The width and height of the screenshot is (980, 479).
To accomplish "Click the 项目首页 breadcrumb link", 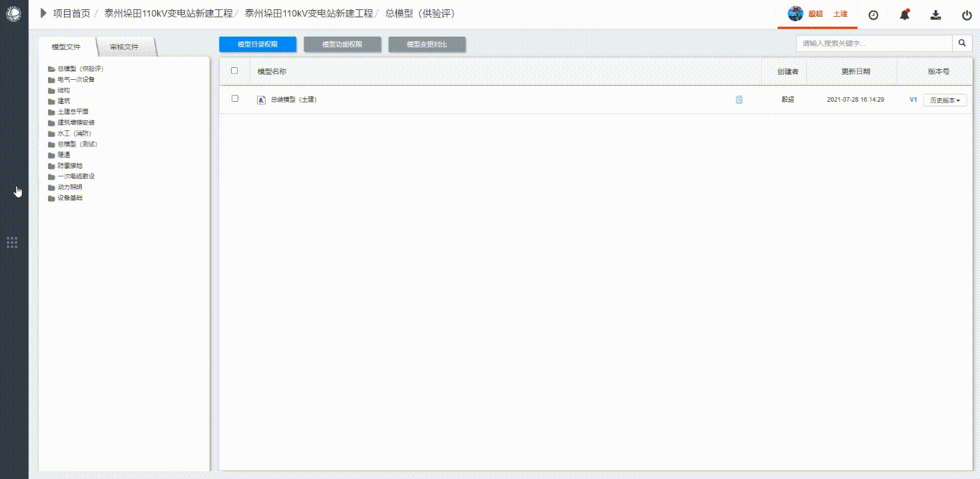I will tap(71, 13).
